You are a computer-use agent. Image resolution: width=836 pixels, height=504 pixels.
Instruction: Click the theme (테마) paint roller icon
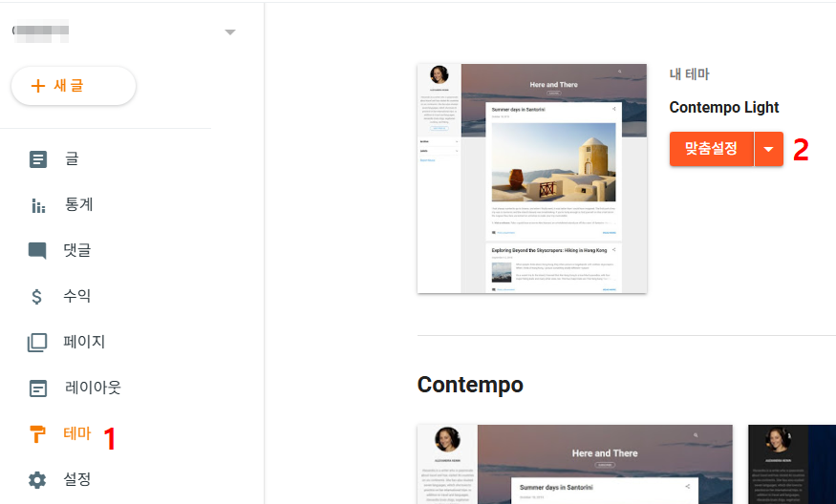(37, 433)
